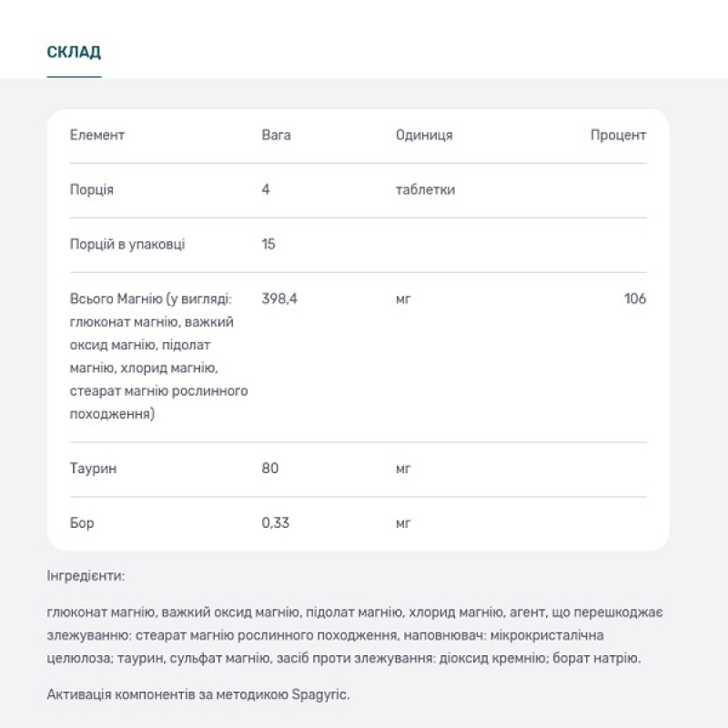The width and height of the screenshot is (728, 728).
Task: Click the magnesium percent value 106
Action: click(635, 299)
